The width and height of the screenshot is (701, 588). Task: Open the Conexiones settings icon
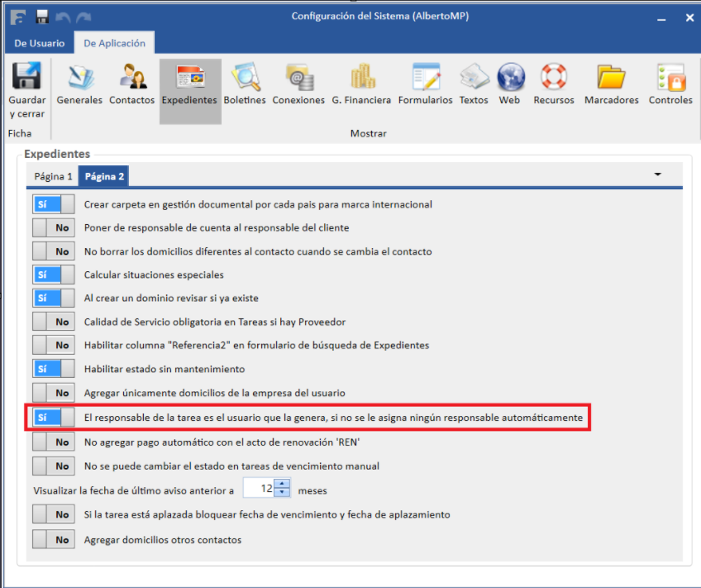pos(298,79)
